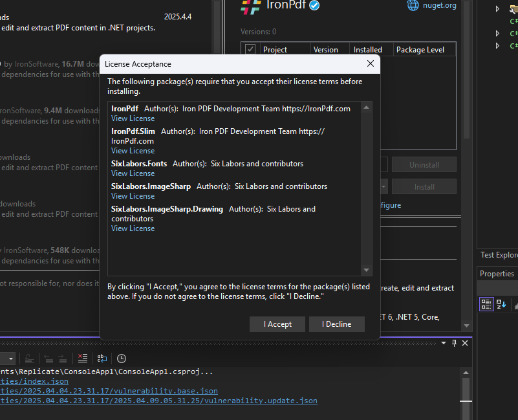Click the Alphabetical sort icon in Properties
This screenshot has width=518, height=420.
tap(501, 304)
